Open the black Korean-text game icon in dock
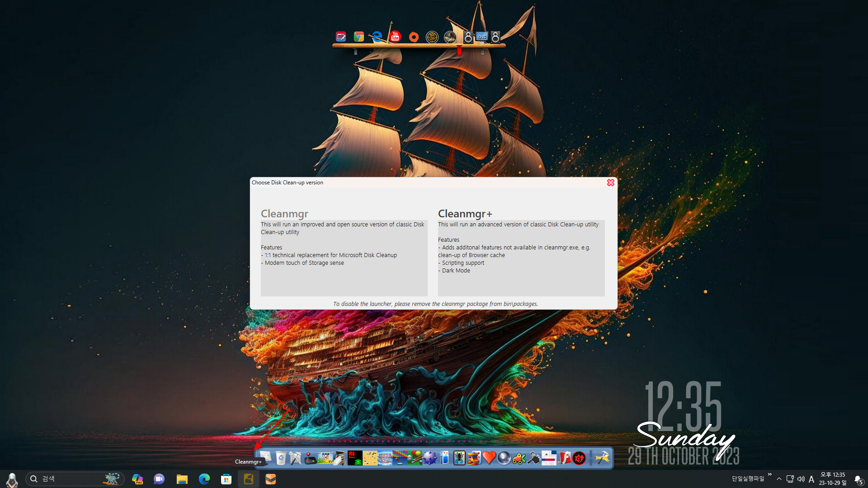Image resolution: width=868 pixels, height=488 pixels. pos(355,458)
